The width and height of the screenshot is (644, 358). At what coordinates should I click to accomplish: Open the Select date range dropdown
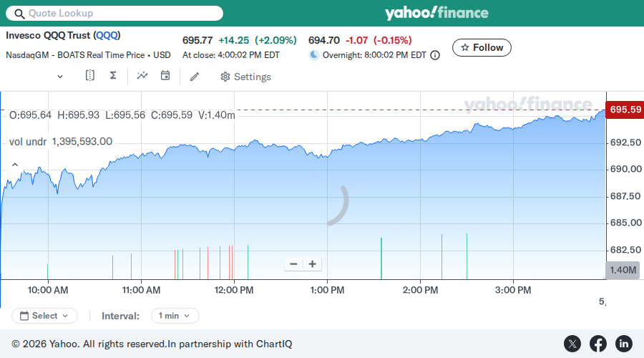(x=44, y=316)
